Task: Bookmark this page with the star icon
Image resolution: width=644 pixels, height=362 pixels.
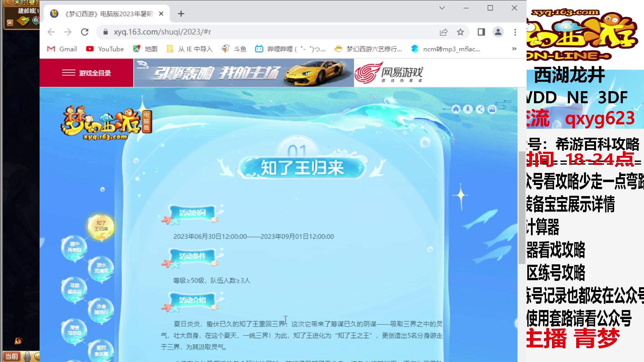Action: pyautogui.click(x=460, y=32)
